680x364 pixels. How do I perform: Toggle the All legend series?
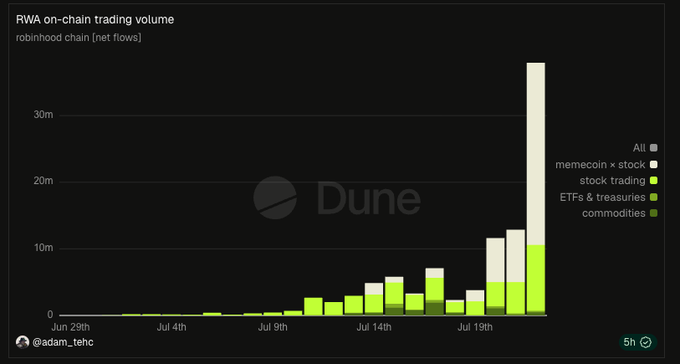click(645, 148)
